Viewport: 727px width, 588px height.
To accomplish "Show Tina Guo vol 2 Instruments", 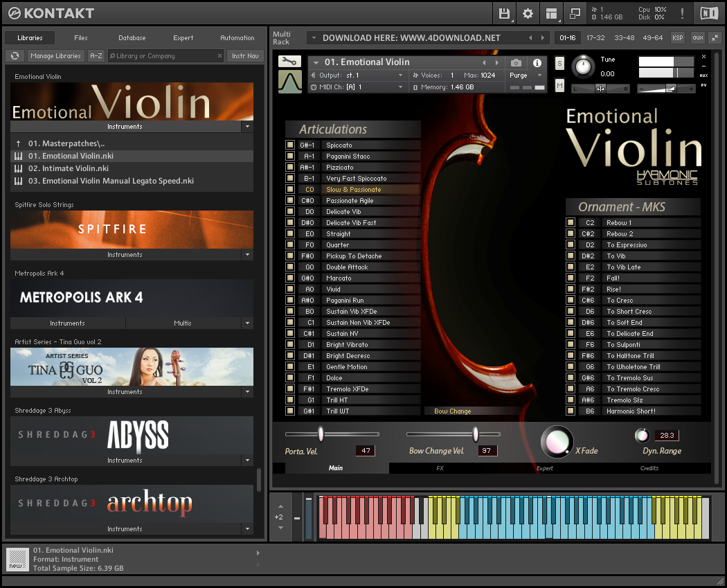I will [125, 392].
